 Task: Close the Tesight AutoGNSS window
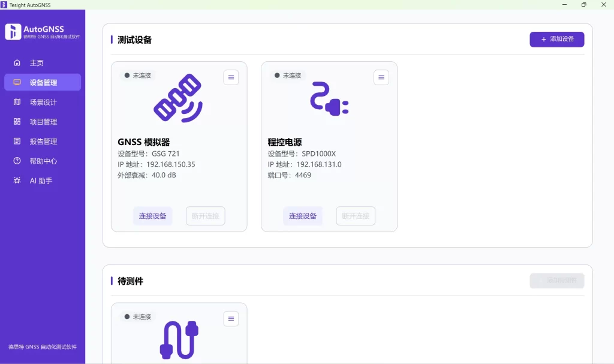click(603, 5)
